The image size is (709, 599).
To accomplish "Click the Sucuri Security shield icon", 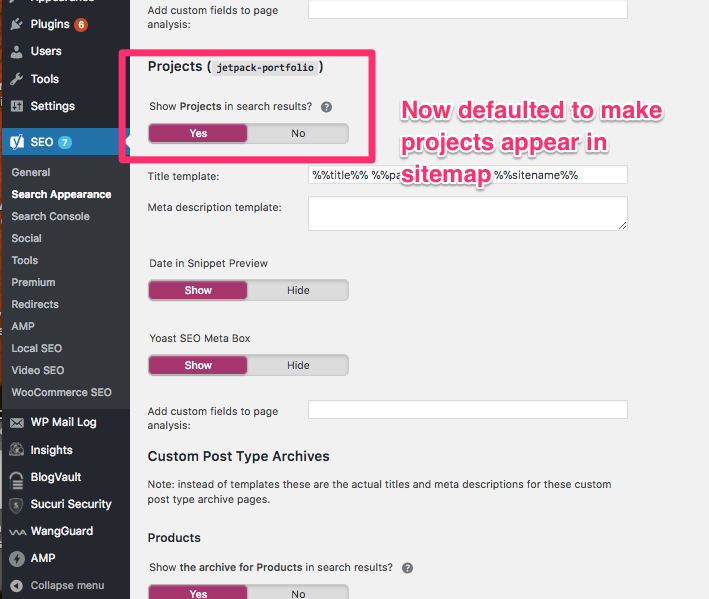I will click(17, 505).
